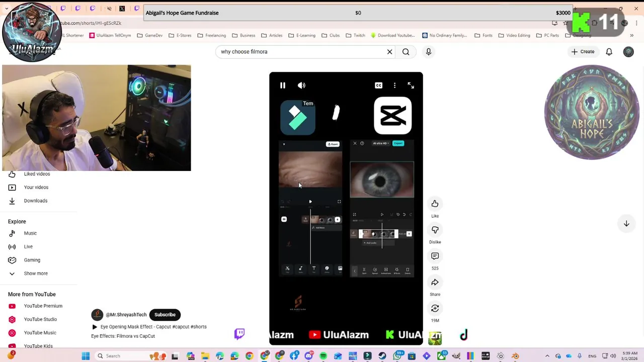Open YouTube notifications bell

pos(609,52)
